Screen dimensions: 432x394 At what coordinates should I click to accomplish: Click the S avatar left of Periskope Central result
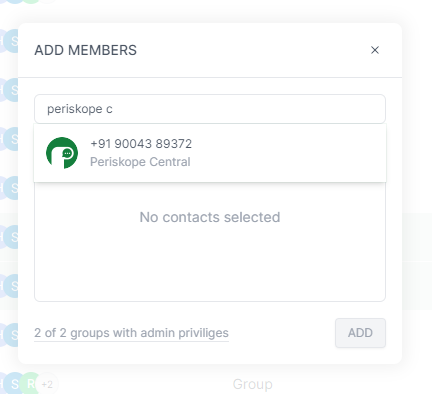12,139
